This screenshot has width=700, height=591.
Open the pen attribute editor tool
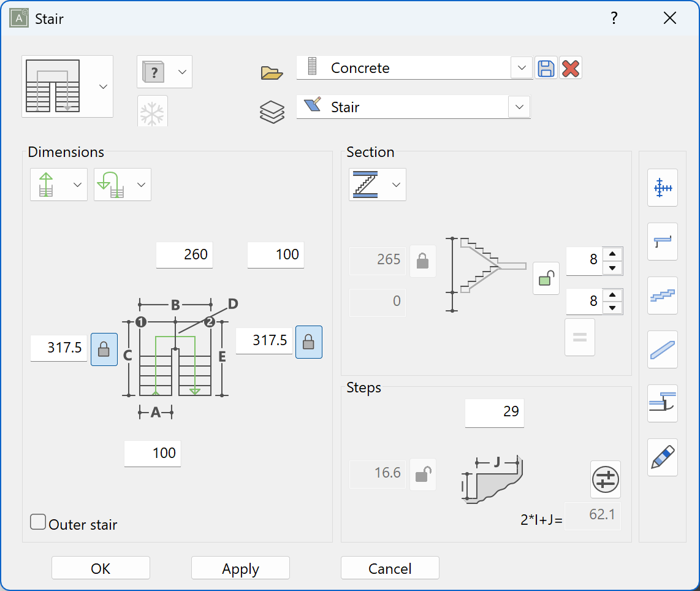[663, 458]
